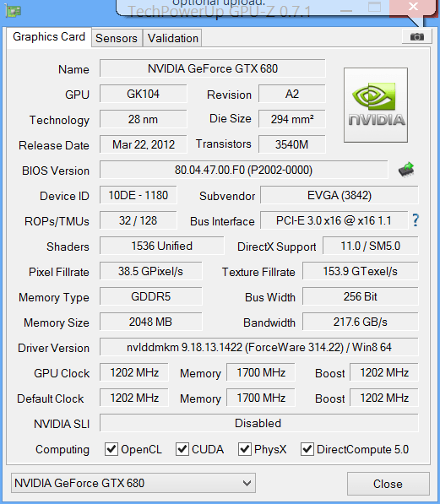440x504 pixels.
Task: Open the NVIDIA GeForce GTX 680 dropdown
Action: (x=133, y=483)
